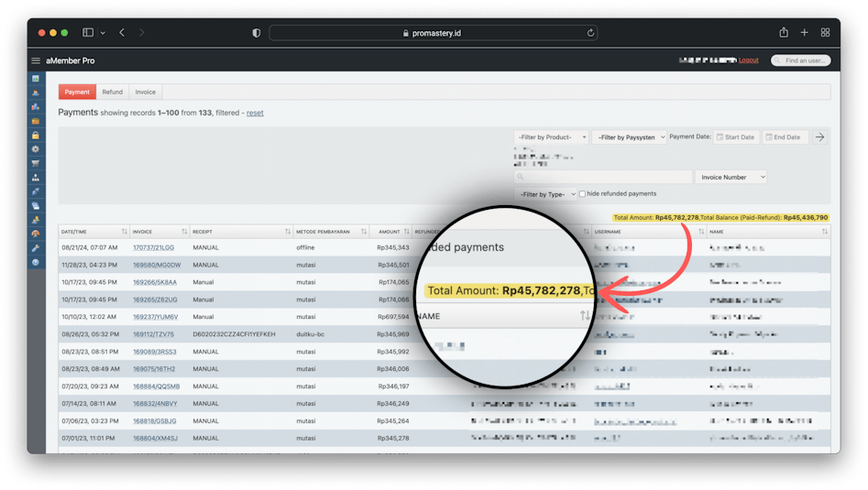Click the padlock icon in left sidebar
The width and height of the screenshot is (868, 490).
(36, 135)
